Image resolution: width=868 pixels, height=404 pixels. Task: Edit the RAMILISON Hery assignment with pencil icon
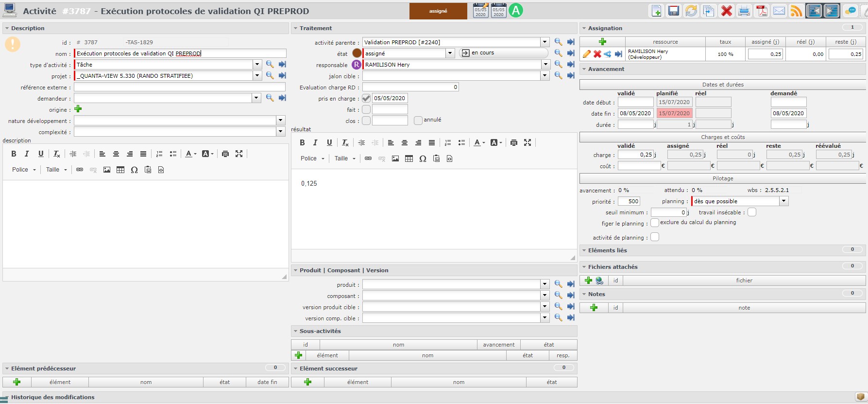(587, 54)
